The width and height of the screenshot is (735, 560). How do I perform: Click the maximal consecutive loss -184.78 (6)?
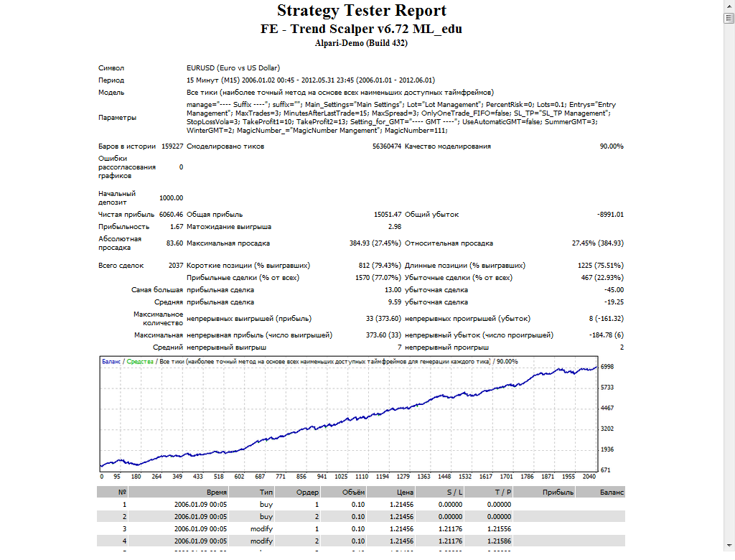(606, 335)
